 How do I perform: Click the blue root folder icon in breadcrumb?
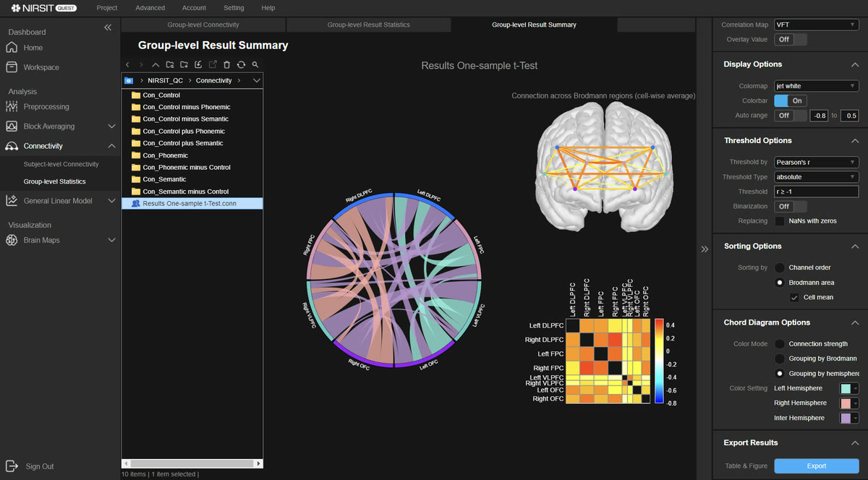tap(129, 80)
